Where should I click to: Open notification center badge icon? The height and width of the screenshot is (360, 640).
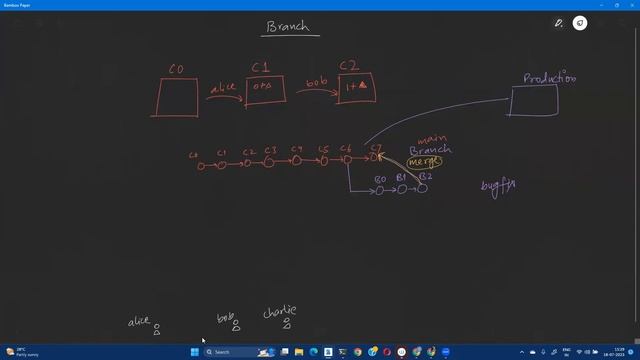pos(631,352)
